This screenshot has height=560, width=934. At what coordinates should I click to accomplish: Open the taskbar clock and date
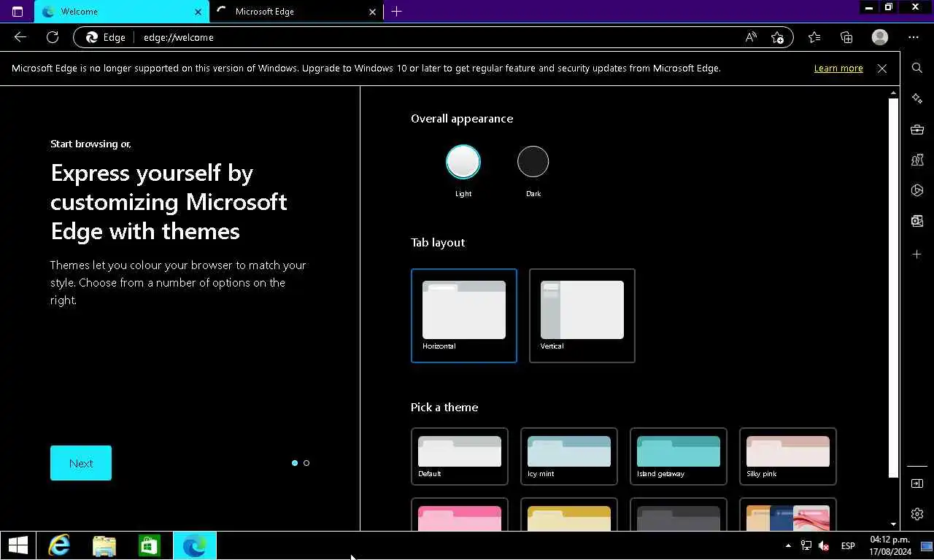pyautogui.click(x=890, y=545)
